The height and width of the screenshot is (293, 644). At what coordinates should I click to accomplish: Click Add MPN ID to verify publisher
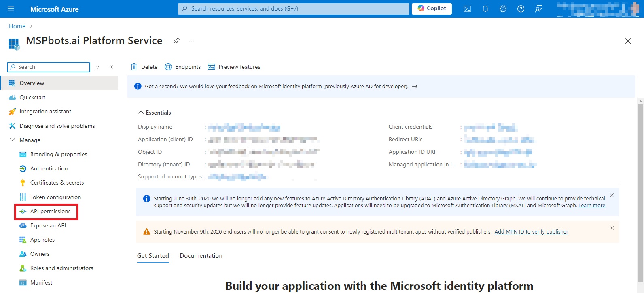click(x=531, y=232)
